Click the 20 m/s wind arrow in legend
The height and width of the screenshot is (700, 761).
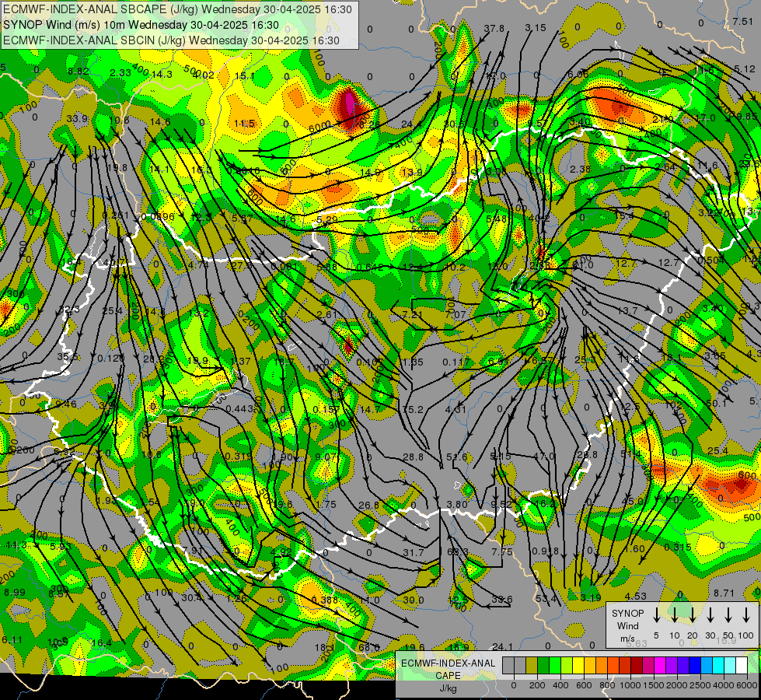[x=692, y=615]
